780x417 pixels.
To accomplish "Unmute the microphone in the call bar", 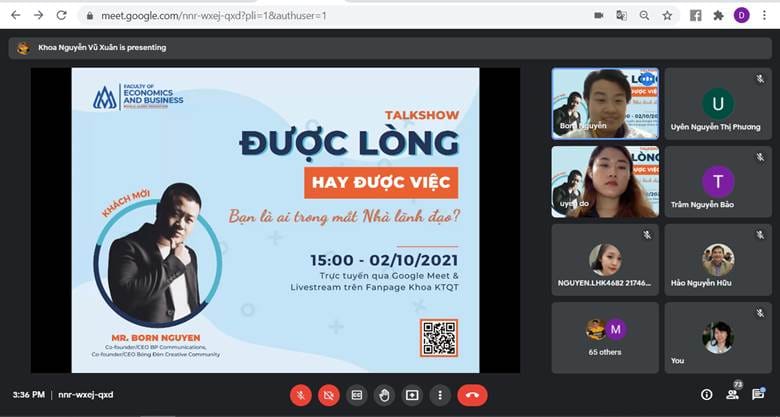I will (301, 395).
